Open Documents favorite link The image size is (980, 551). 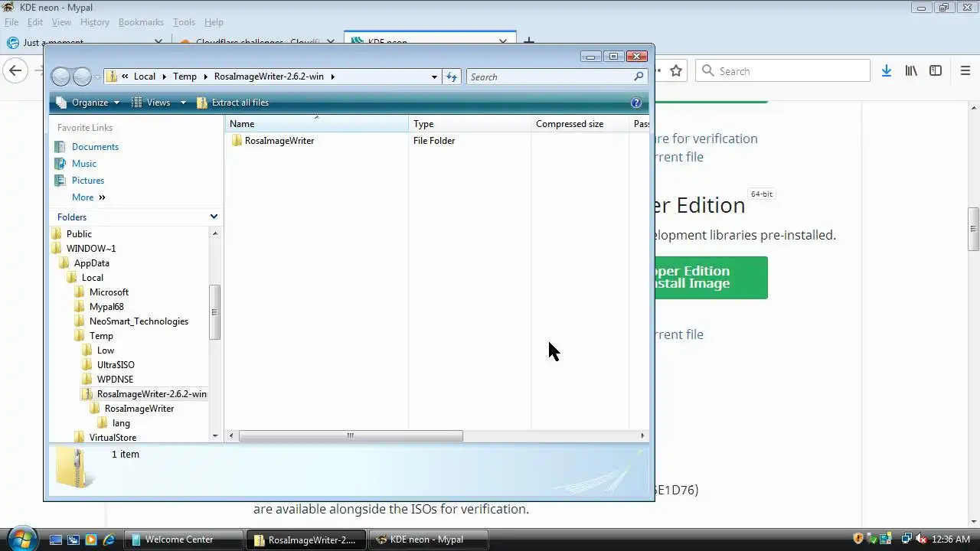(95, 147)
